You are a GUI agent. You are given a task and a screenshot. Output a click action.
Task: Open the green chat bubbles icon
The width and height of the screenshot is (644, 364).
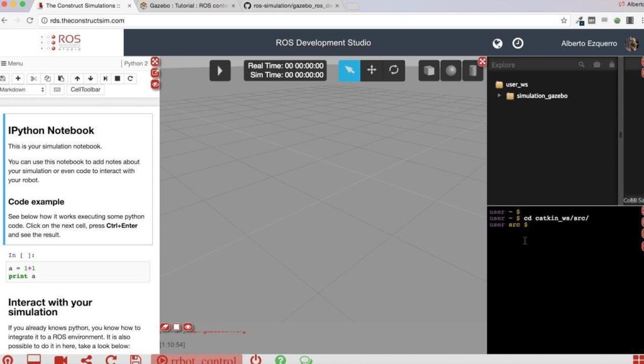click(306, 360)
